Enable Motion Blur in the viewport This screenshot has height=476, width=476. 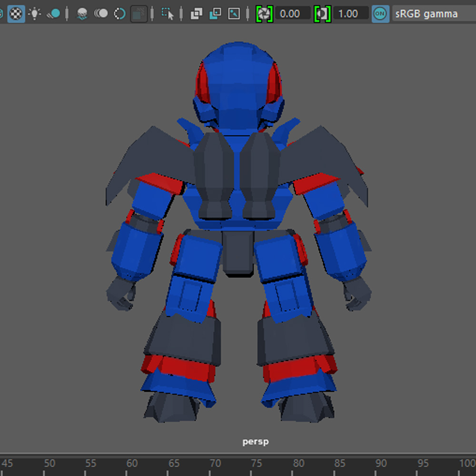coord(101,14)
